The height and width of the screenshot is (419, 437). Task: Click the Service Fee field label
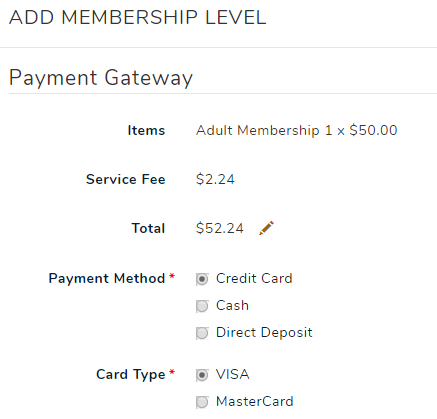tap(126, 179)
